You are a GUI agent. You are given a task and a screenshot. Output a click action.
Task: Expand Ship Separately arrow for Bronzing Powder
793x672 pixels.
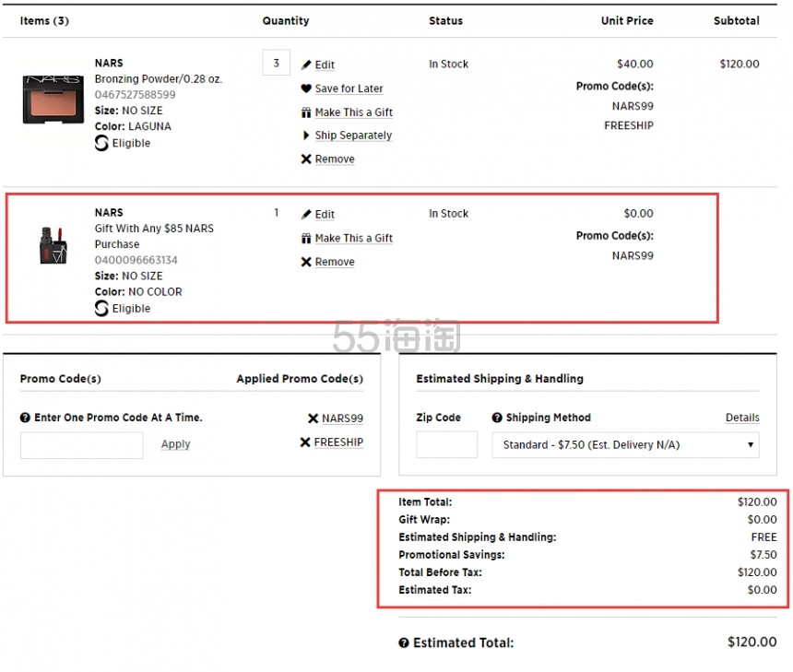[306, 135]
